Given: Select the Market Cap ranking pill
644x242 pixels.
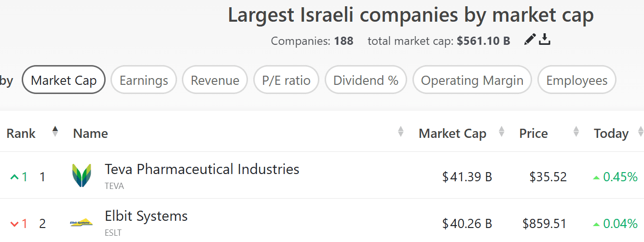Looking at the screenshot, I should tap(64, 80).
